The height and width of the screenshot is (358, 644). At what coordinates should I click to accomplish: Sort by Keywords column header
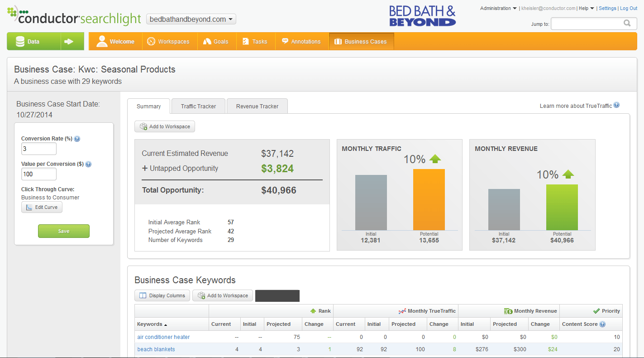click(x=152, y=324)
